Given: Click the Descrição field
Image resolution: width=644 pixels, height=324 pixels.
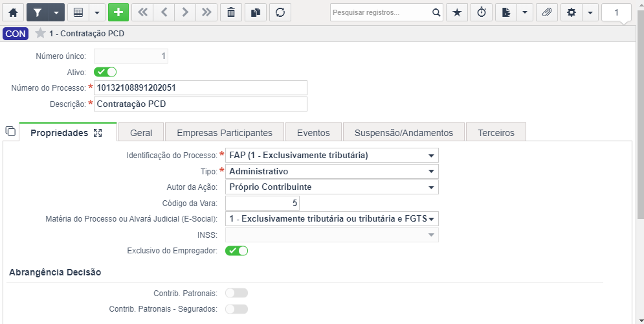Looking at the screenshot, I should point(201,104).
